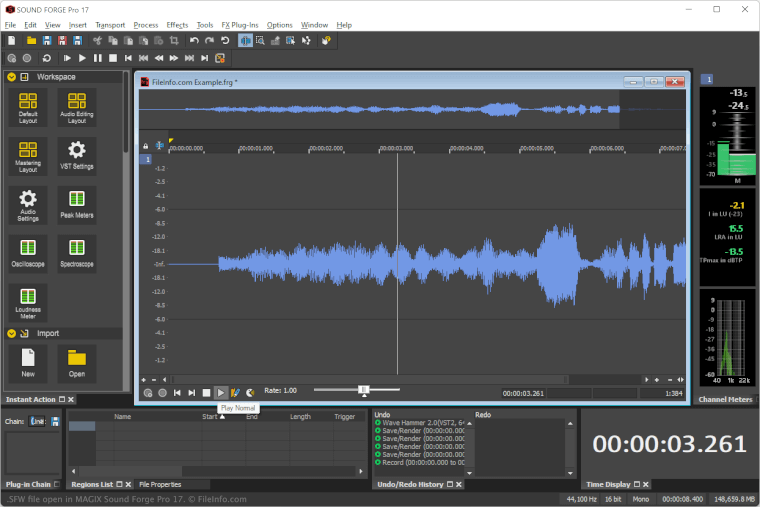Open VST Settings
The image size is (760, 507).
(x=77, y=155)
